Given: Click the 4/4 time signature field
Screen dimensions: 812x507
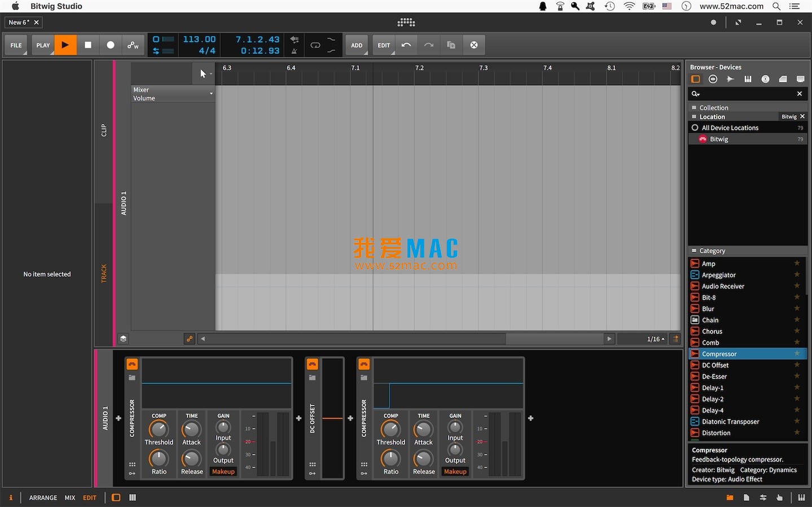Looking at the screenshot, I should tap(207, 51).
